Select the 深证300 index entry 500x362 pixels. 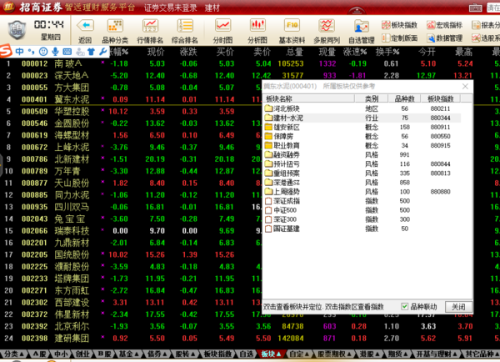[281, 219]
